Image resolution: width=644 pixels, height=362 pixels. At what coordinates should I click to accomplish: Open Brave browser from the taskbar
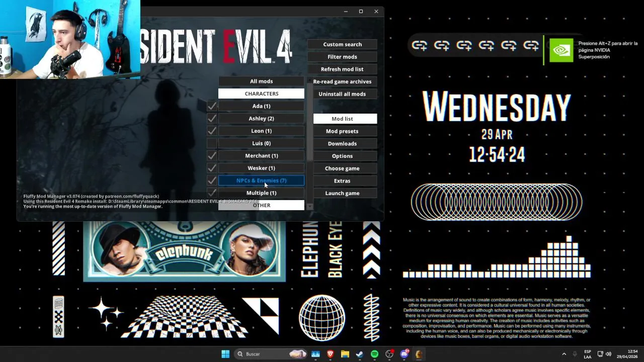tap(331, 354)
